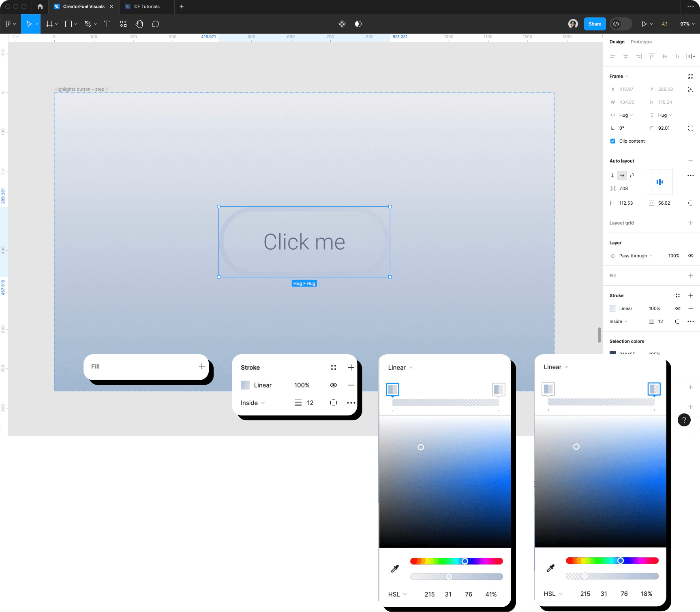Click the hue slider in the color picker
Image resolution: width=700 pixels, height=612 pixels.
pos(457,561)
